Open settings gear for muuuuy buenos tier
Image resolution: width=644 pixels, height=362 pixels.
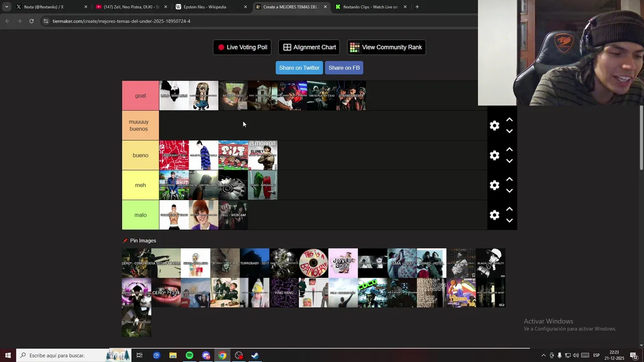pos(495,126)
